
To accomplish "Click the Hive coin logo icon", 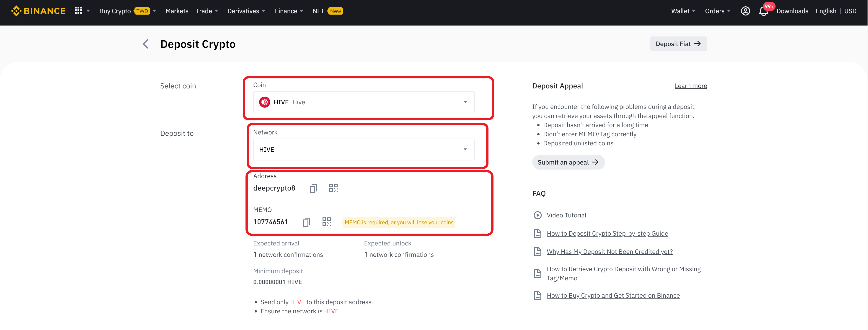I will pyautogui.click(x=264, y=102).
